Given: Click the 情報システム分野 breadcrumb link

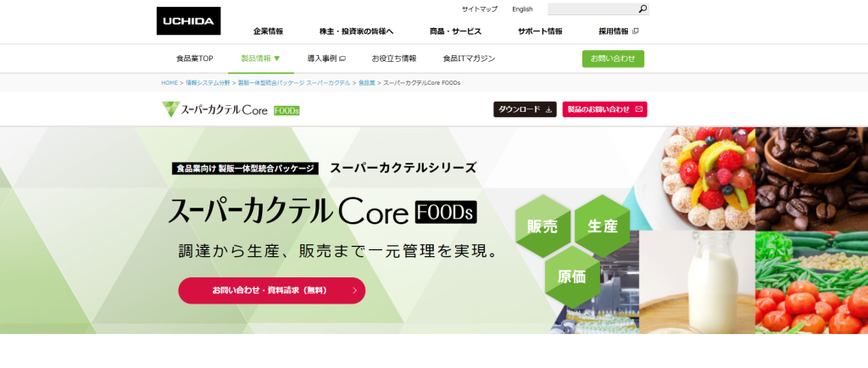Looking at the screenshot, I should 208,83.
